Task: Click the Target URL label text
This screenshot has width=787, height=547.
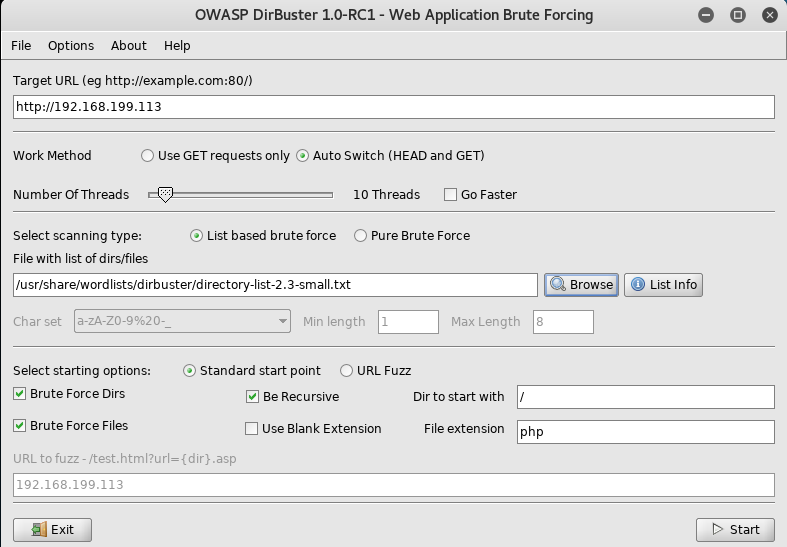Action: [133, 81]
